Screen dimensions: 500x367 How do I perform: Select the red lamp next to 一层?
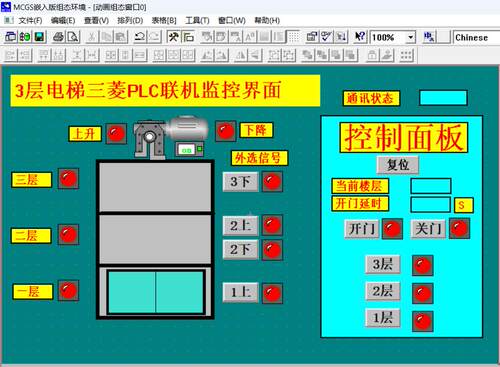[68, 291]
